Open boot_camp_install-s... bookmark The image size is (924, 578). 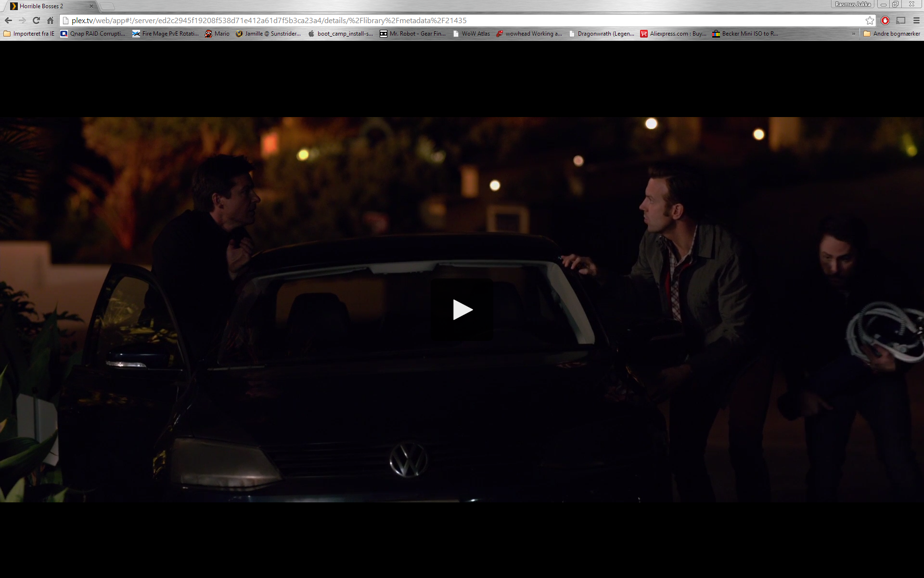(x=340, y=34)
